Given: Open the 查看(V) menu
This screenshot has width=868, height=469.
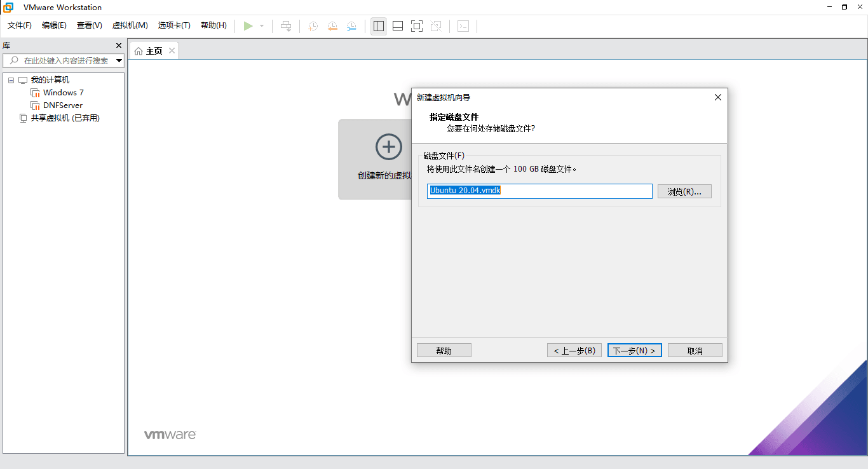Looking at the screenshot, I should (x=90, y=25).
